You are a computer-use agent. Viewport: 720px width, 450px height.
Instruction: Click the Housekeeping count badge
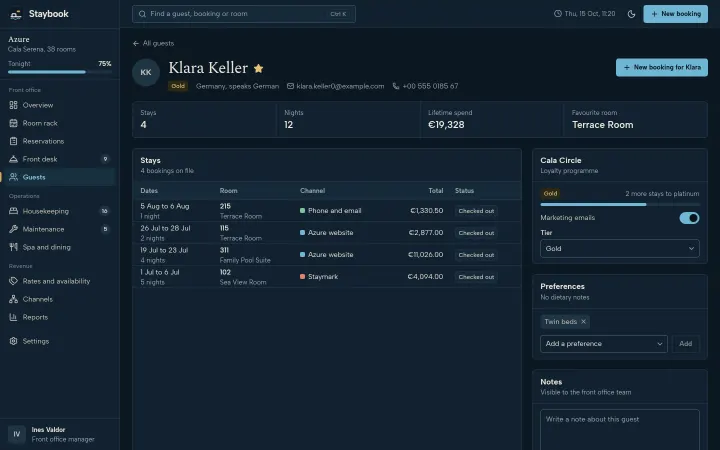click(x=105, y=211)
